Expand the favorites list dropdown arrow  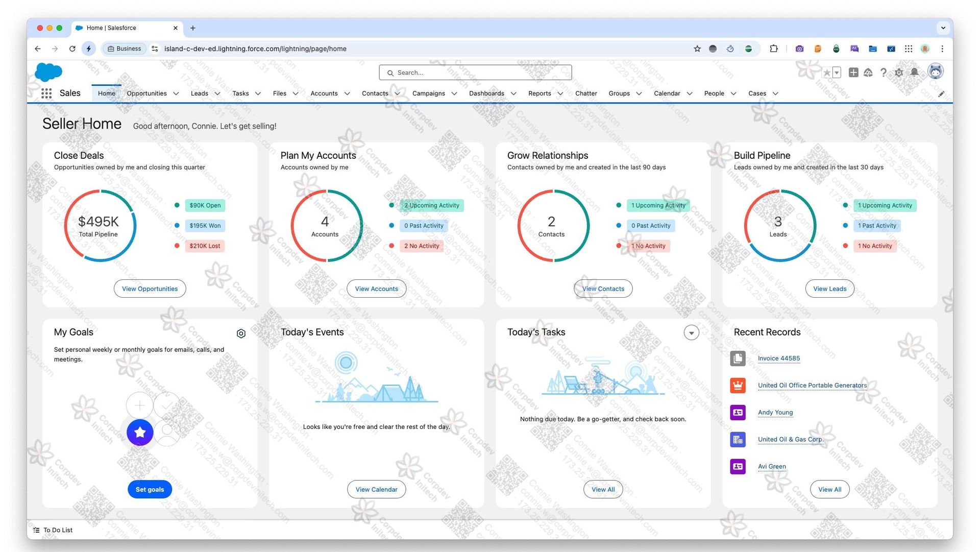(837, 73)
